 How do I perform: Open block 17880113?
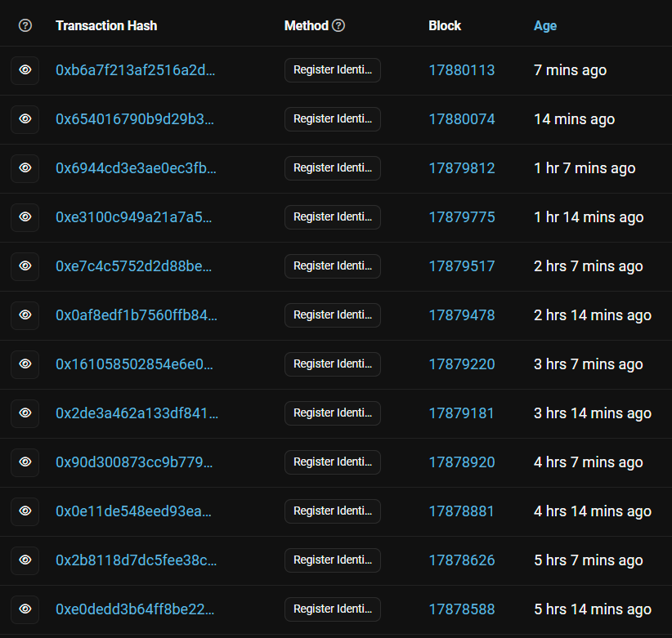[462, 70]
